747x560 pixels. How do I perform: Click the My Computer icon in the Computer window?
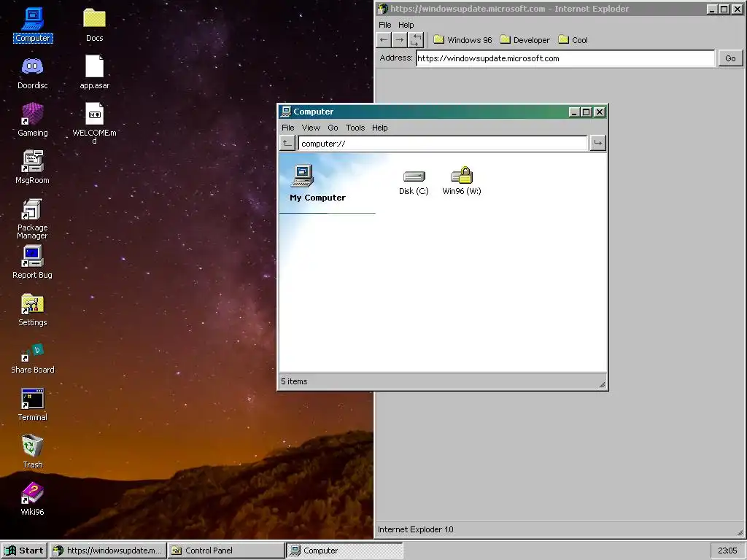tap(303, 176)
